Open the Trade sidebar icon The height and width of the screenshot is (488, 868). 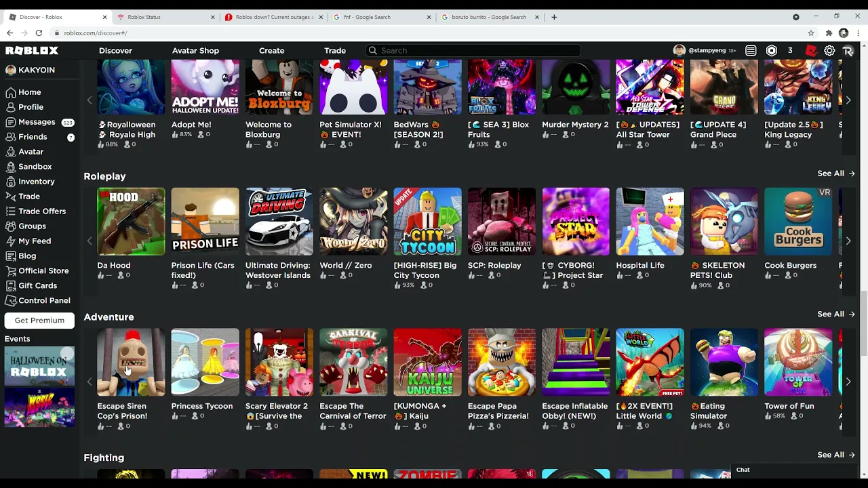pyautogui.click(x=10, y=197)
